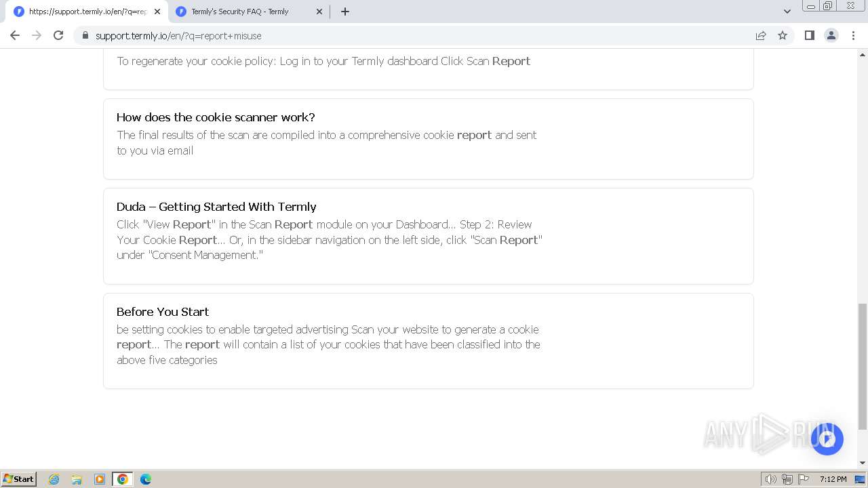Click Chrome icon in taskbar
The width and height of the screenshot is (868, 488).
[x=123, y=479]
